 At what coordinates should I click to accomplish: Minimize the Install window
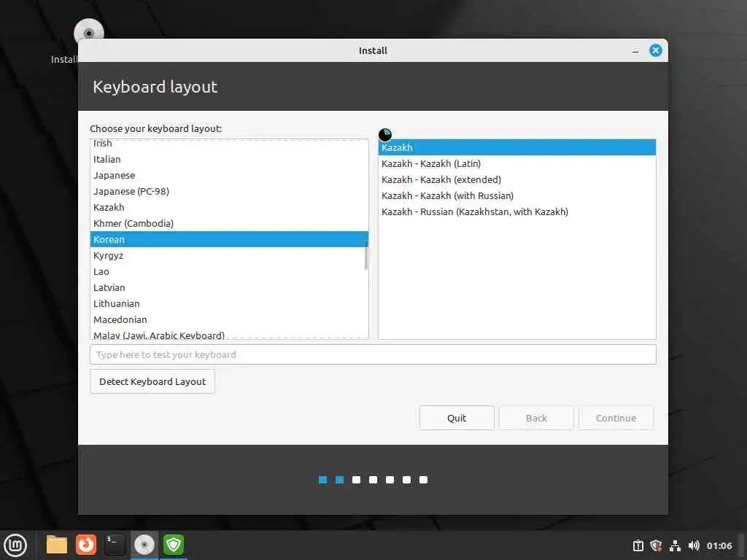[x=635, y=50]
